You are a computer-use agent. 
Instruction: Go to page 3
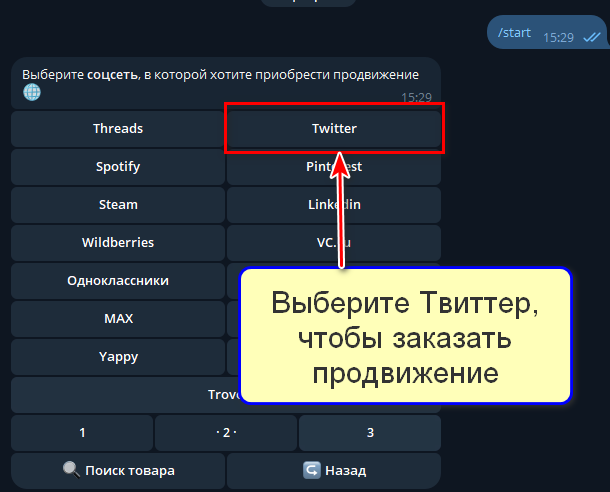370,433
